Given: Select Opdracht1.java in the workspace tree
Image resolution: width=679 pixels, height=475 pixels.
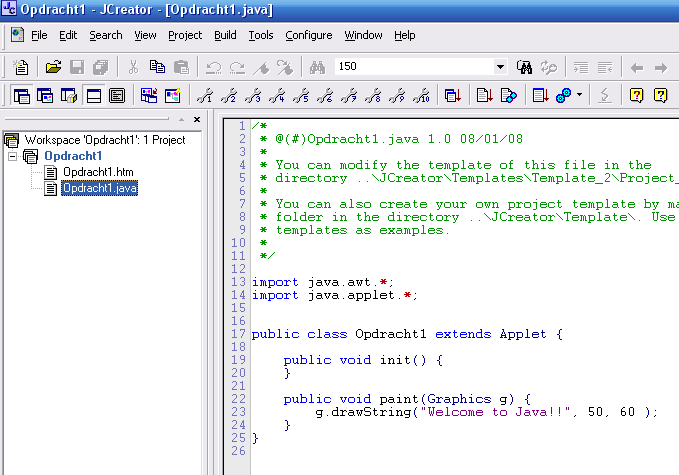Looking at the screenshot, I should 100,188.
